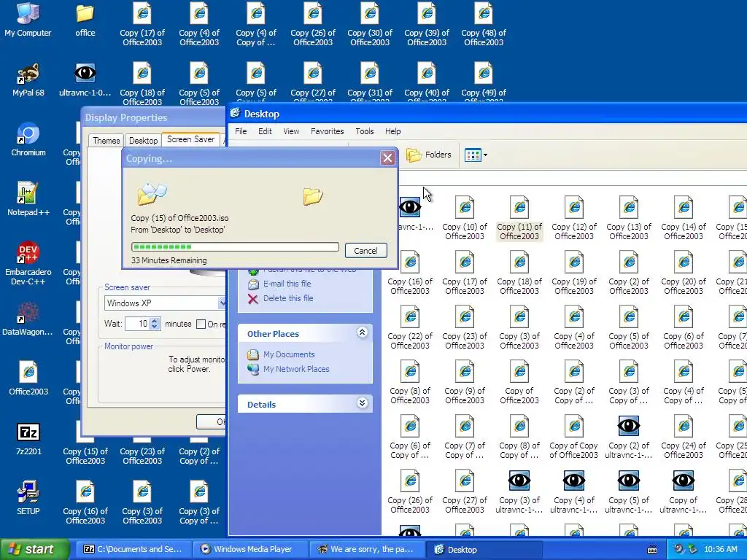Viewport: 747px width, 560px height.
Task: Open the Favorites menu
Action: 328,131
